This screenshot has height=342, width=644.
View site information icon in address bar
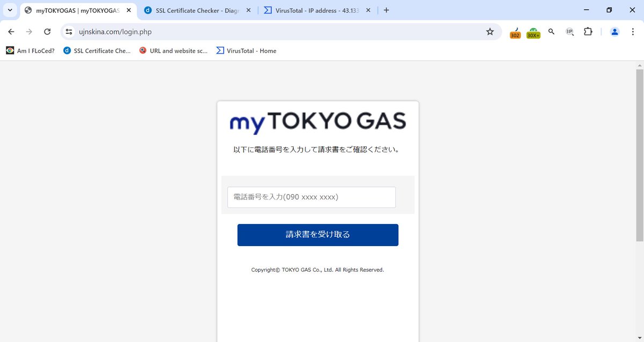(69, 32)
